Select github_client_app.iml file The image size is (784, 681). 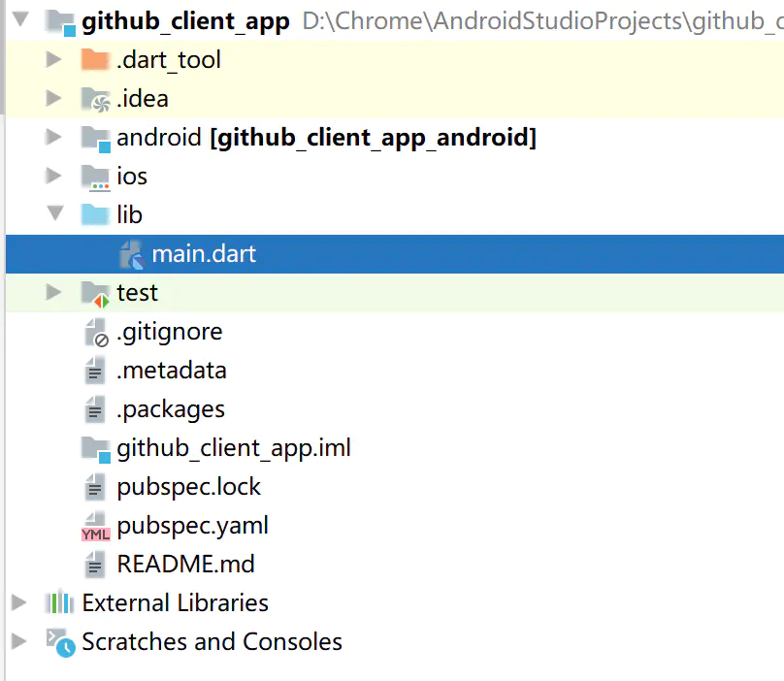pyautogui.click(x=233, y=448)
